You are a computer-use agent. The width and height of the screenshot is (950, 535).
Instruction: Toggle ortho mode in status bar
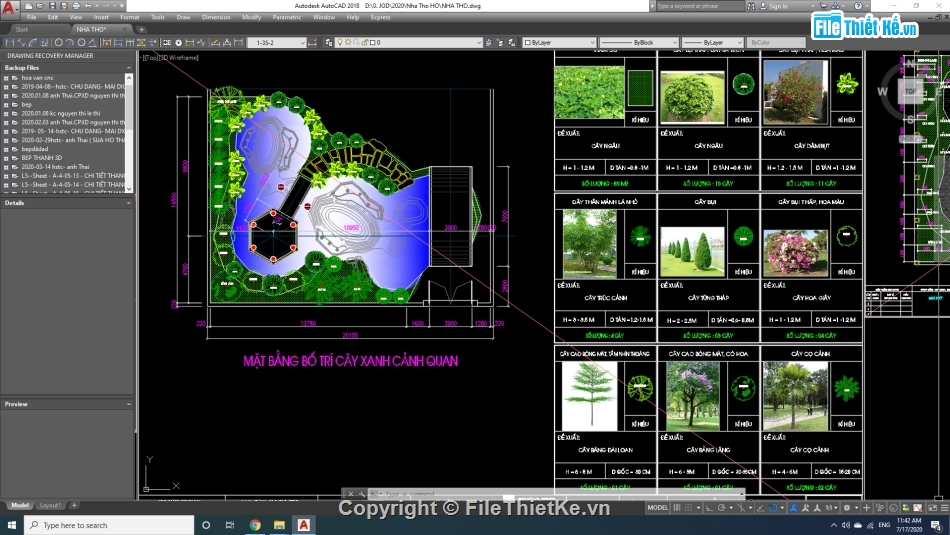click(x=709, y=508)
